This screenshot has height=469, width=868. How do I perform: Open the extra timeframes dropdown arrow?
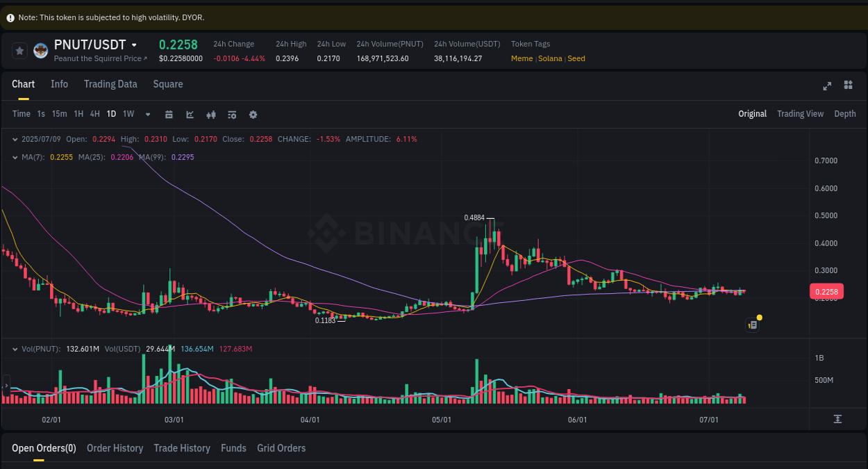tap(147, 114)
